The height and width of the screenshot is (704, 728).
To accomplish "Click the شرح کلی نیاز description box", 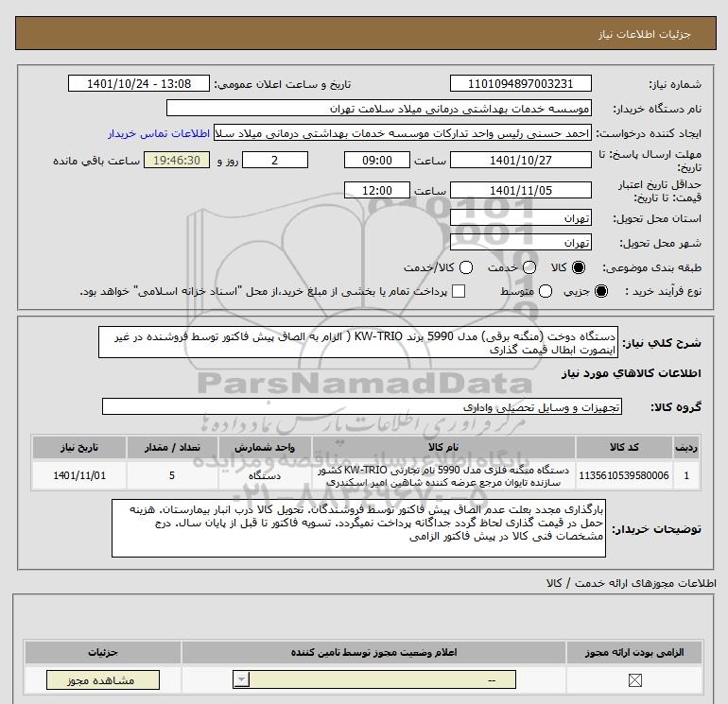I will [x=358, y=342].
